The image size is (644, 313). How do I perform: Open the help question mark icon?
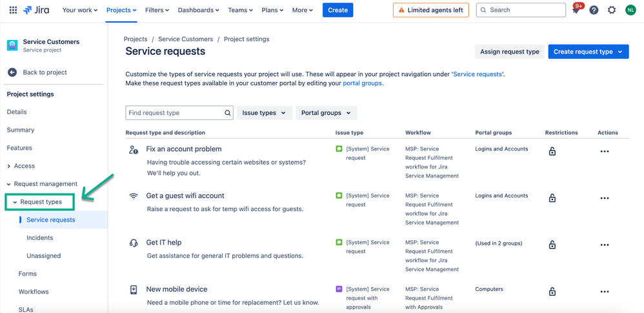[x=594, y=10]
